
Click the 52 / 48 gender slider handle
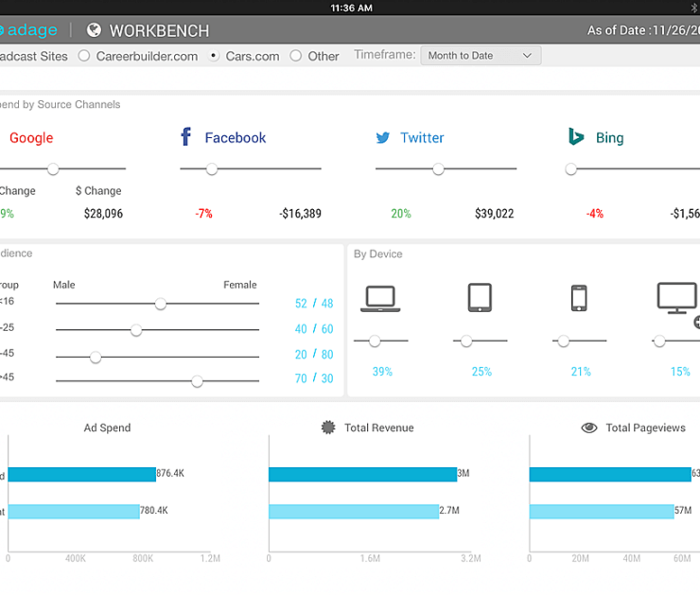[161, 304]
